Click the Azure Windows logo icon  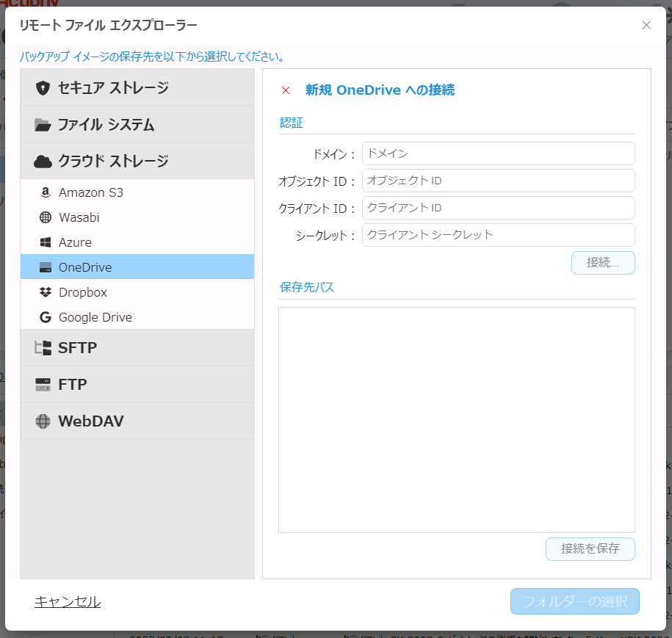(x=46, y=242)
